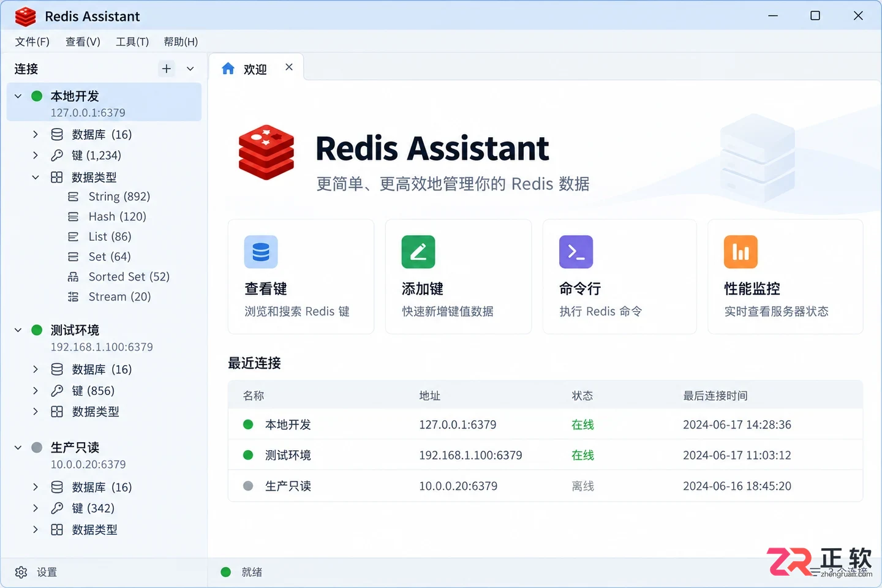This screenshot has width=882, height=588.
Task: Open the 添加键 green edit icon
Action: [418, 252]
